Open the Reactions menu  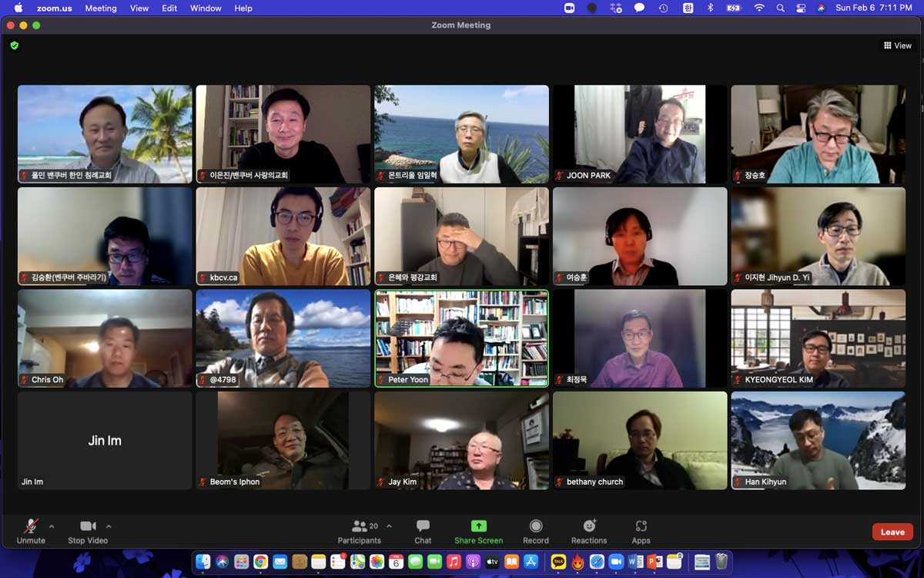point(589,526)
